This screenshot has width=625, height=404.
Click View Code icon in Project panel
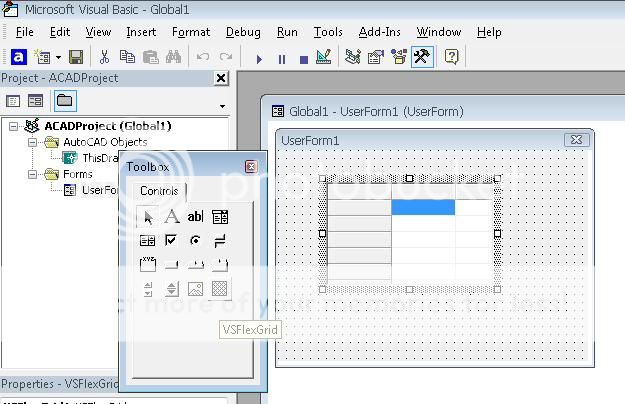tap(13, 101)
